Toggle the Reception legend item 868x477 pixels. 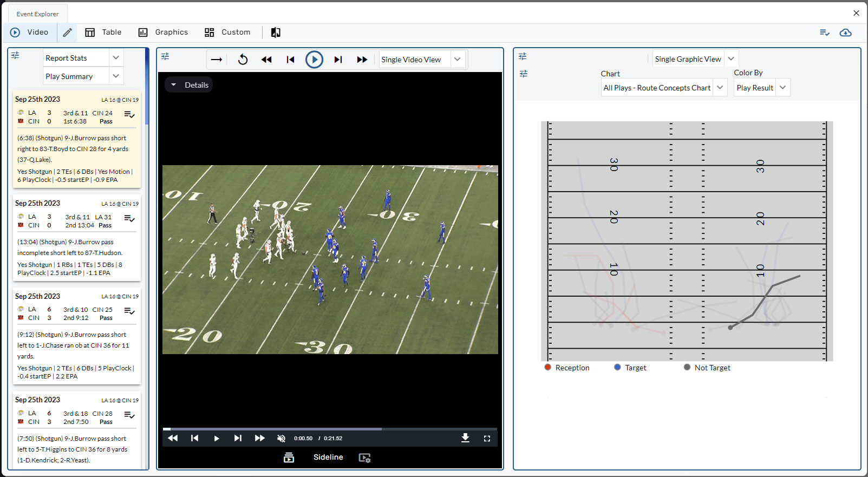567,368
